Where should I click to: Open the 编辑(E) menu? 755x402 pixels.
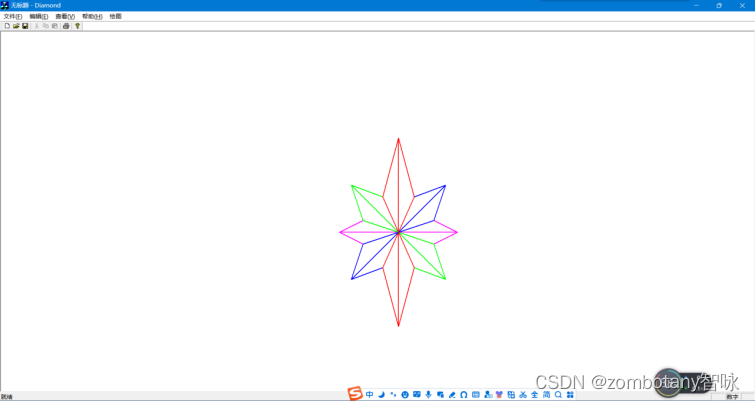click(x=39, y=16)
